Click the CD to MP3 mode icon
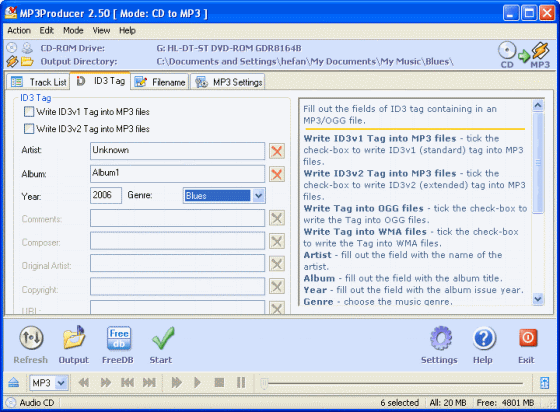 [x=524, y=55]
